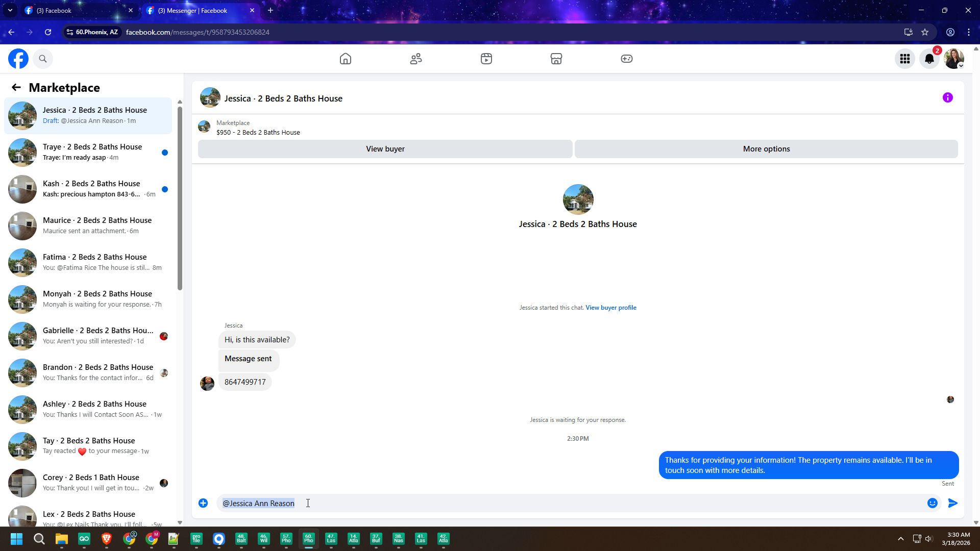Image resolution: width=980 pixels, height=551 pixels.
Task: Go back in browser history
Action: pos(11,32)
